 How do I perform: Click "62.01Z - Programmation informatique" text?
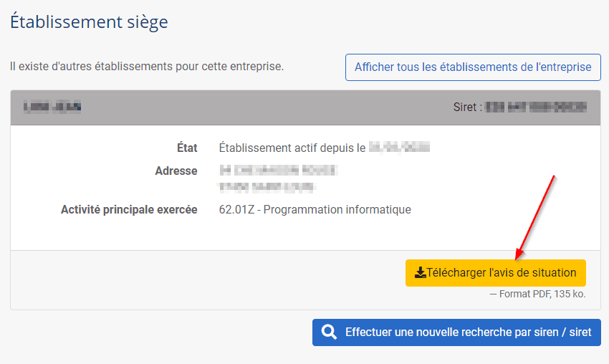pos(315,210)
